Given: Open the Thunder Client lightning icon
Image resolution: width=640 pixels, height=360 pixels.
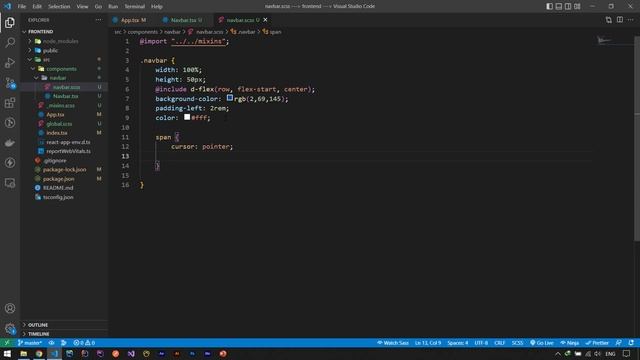Looking at the screenshot, I should click(10, 163).
